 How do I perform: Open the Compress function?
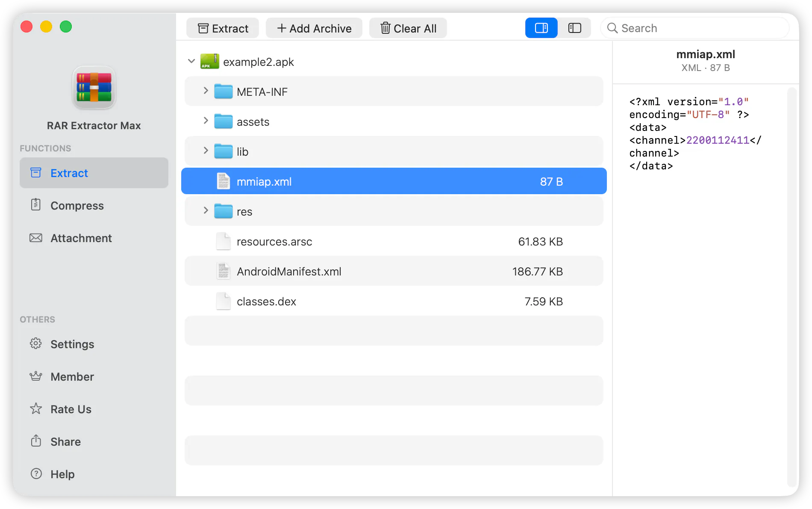pos(94,205)
